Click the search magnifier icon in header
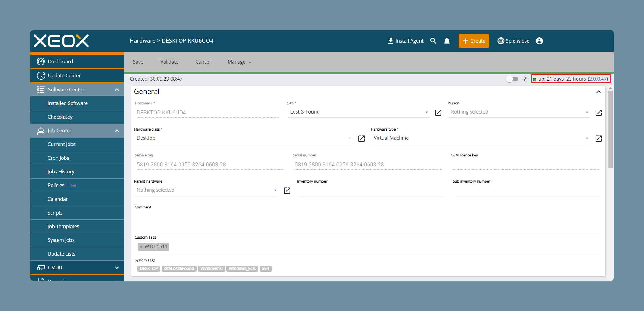 point(433,41)
